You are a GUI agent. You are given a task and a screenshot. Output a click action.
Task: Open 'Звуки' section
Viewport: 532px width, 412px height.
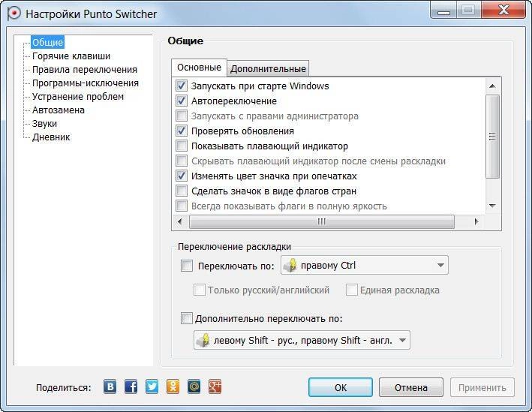coord(44,124)
